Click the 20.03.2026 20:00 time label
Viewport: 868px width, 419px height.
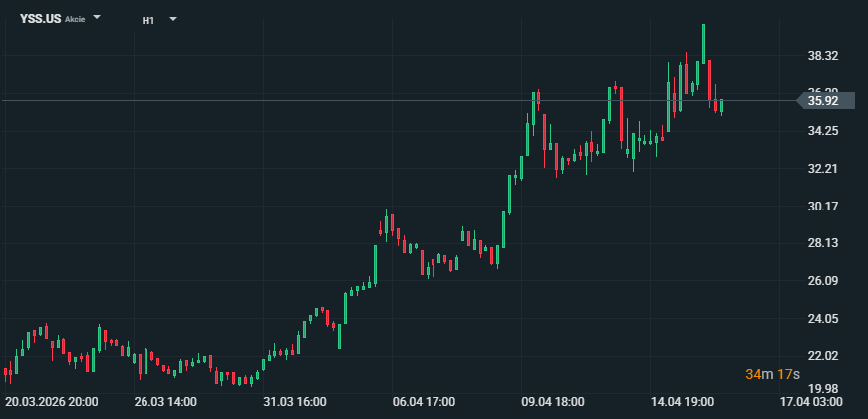[x=52, y=402]
